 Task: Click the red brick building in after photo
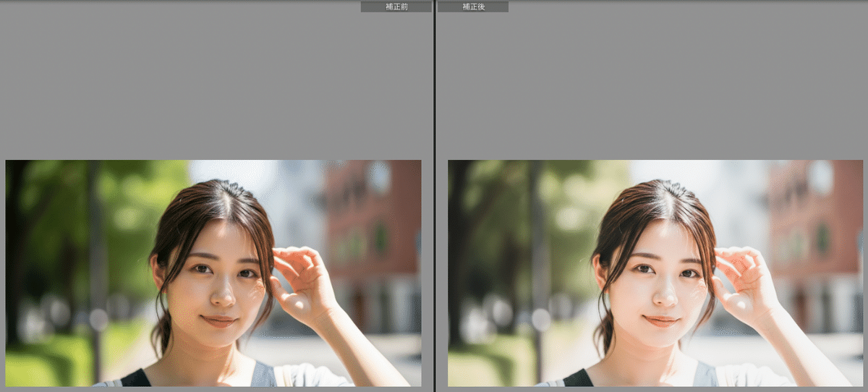(814, 217)
